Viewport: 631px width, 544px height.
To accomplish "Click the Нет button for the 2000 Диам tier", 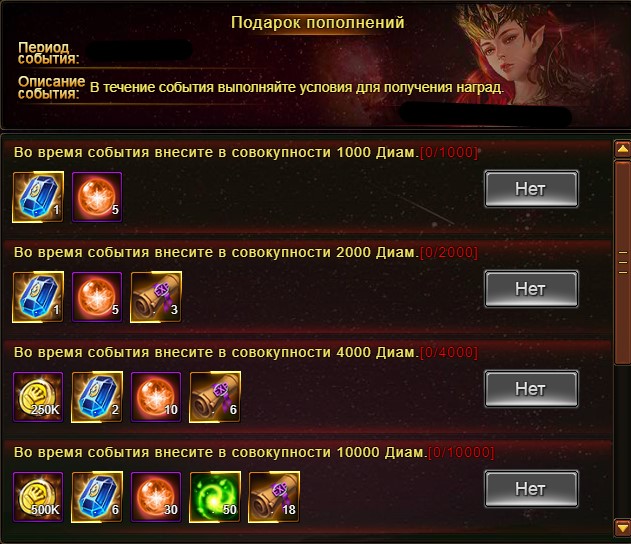I will click(531, 289).
